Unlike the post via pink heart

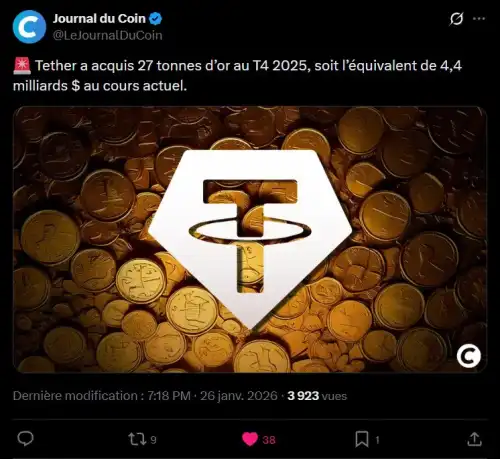pos(250,439)
